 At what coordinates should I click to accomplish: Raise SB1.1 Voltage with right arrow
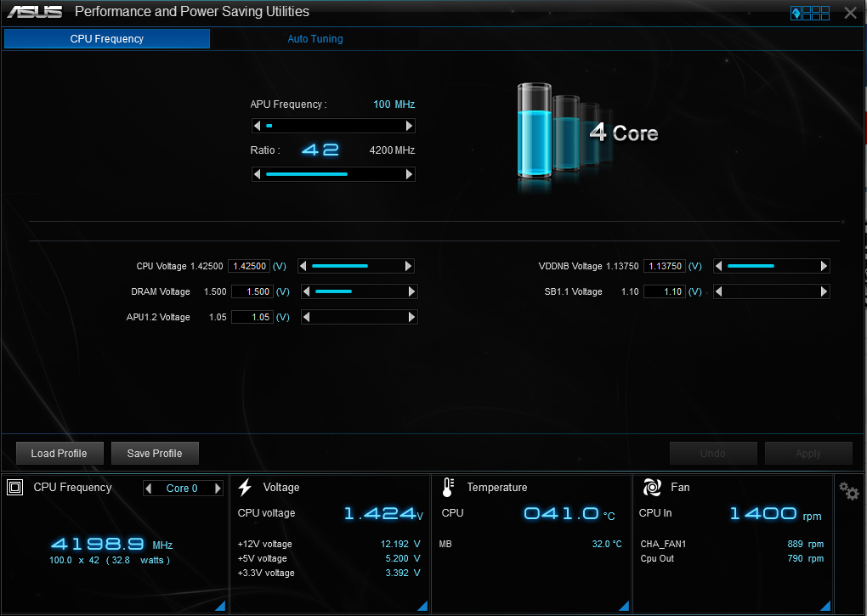point(824,291)
